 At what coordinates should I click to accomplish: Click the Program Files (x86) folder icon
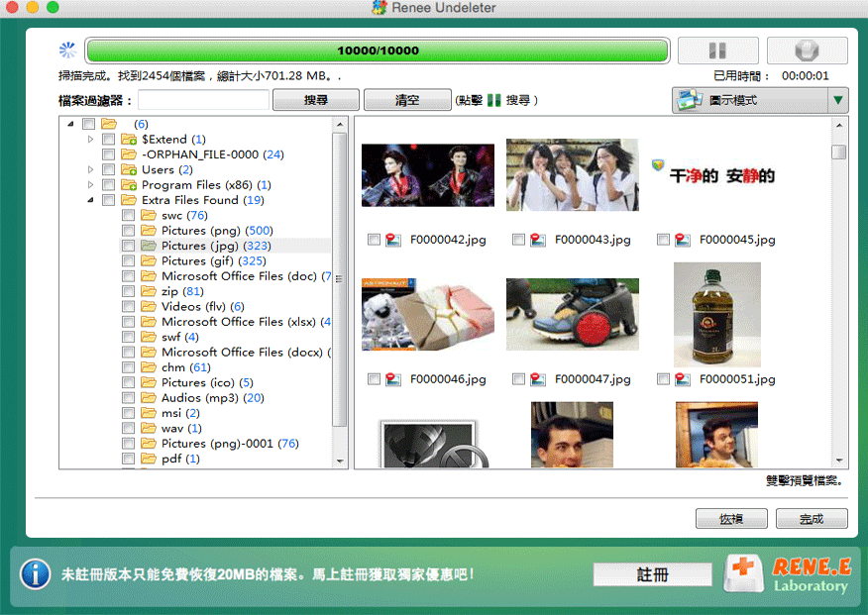(x=129, y=184)
